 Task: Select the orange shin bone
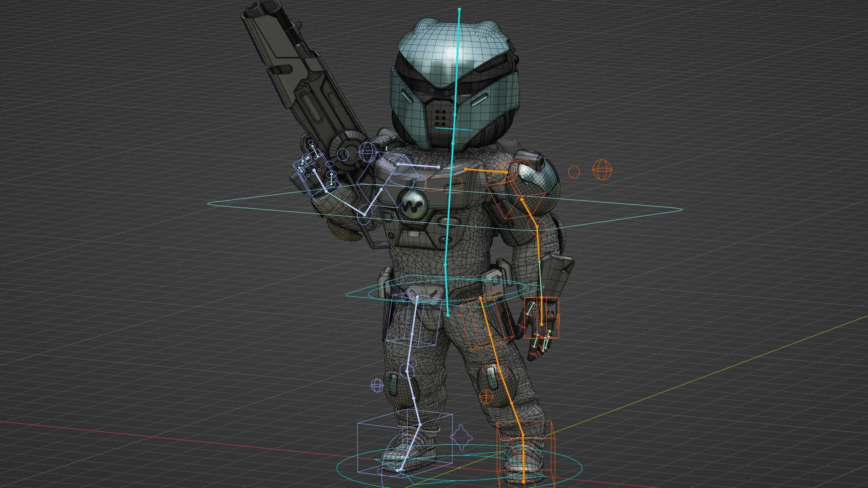click(x=511, y=404)
